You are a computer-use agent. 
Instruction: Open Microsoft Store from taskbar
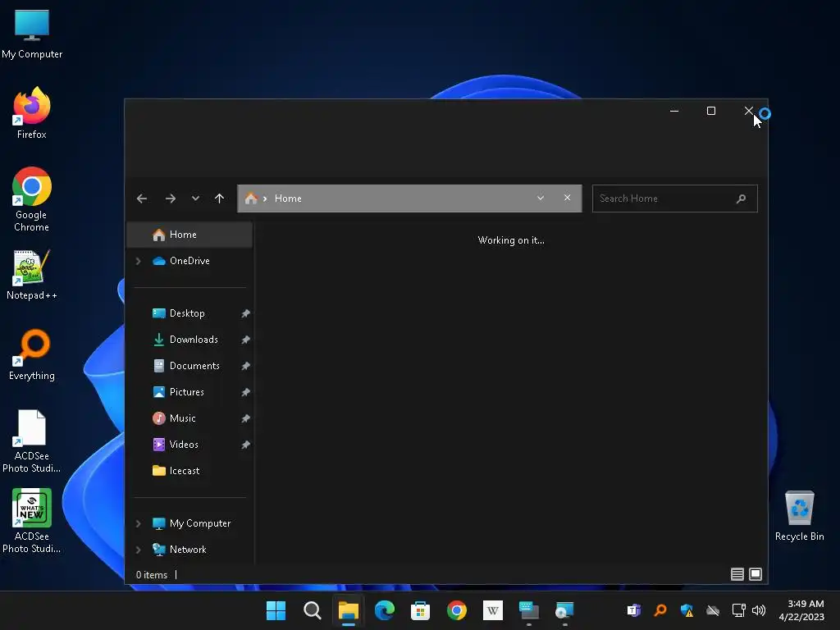[x=421, y=610]
